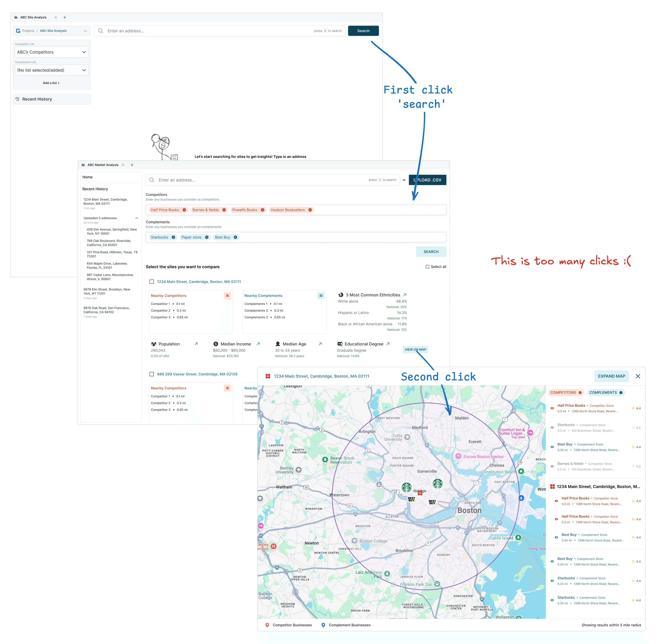Click the map icon in Nearby Complements card
The image size is (662, 644).
point(321,296)
